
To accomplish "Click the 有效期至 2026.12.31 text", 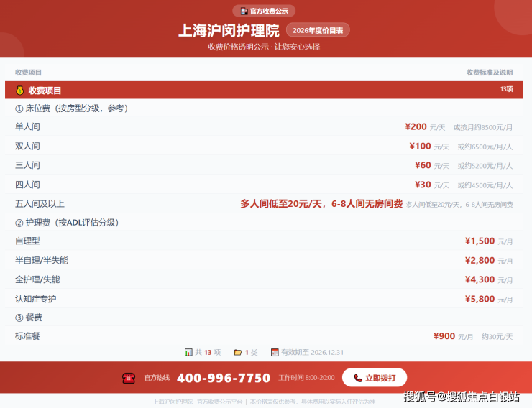I will pyautogui.click(x=312, y=353).
